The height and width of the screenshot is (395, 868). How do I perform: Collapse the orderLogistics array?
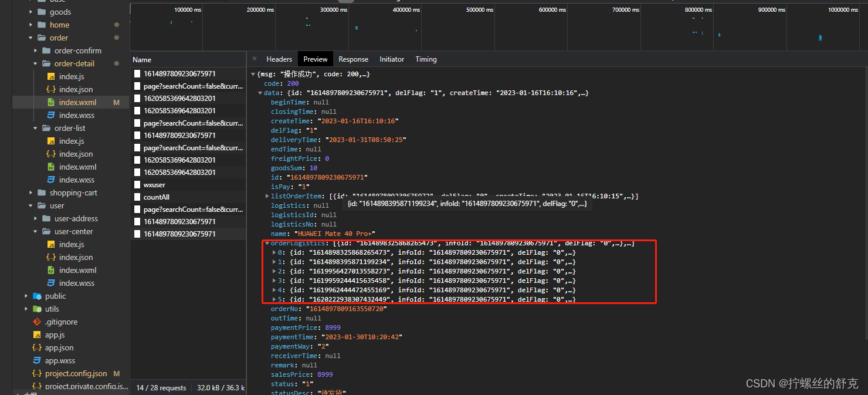pos(267,243)
